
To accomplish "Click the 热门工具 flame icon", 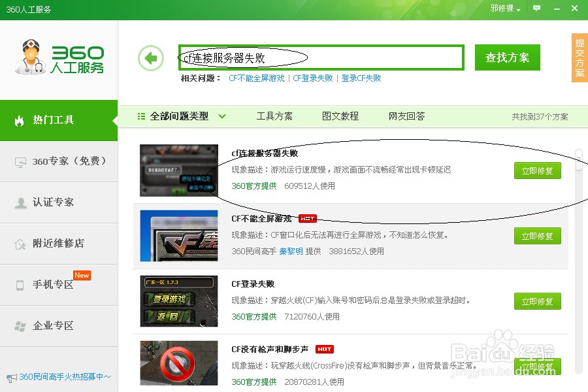I will 18,122.
